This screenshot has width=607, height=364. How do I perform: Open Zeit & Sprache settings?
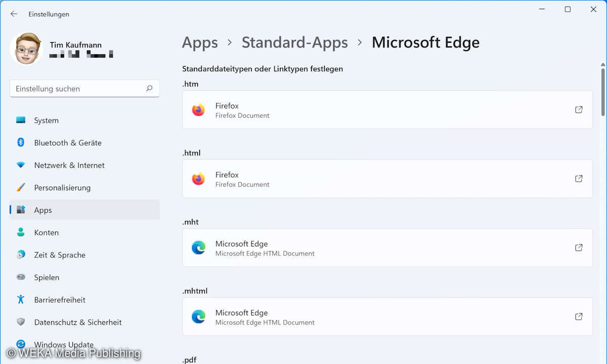pyautogui.click(x=85, y=255)
